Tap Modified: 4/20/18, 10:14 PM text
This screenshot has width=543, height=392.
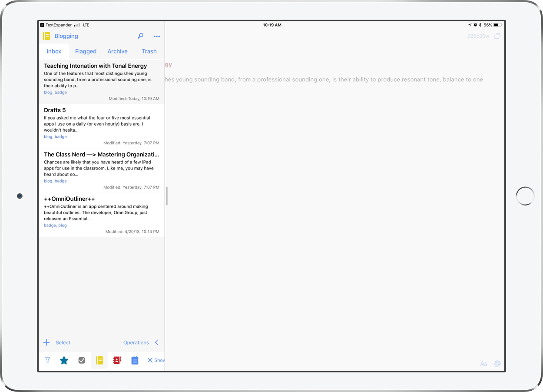[132, 232]
